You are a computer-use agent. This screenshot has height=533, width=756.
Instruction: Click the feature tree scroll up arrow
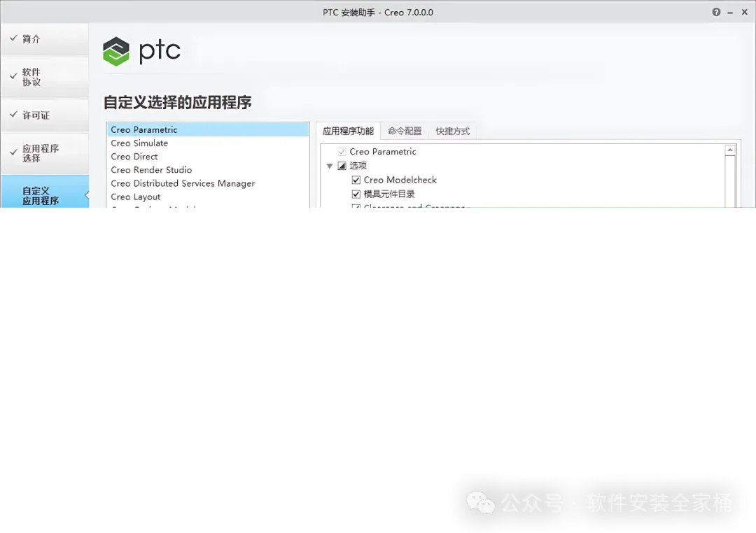coord(730,150)
